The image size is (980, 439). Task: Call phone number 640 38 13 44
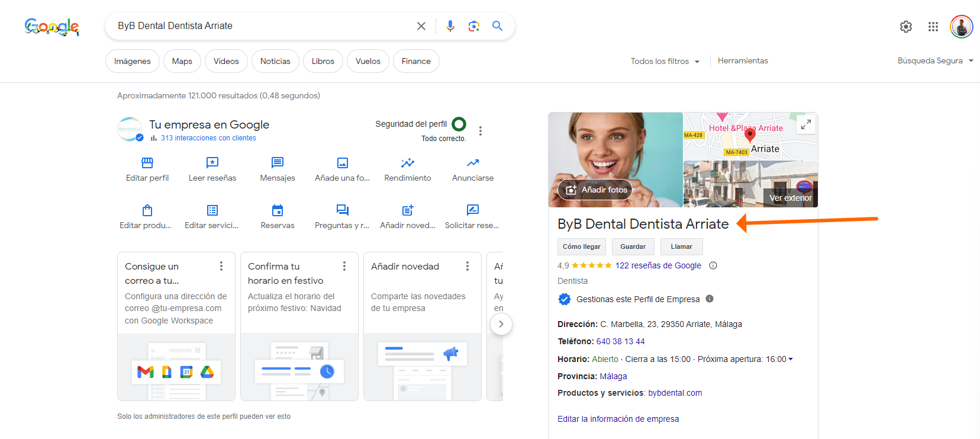[x=621, y=341]
